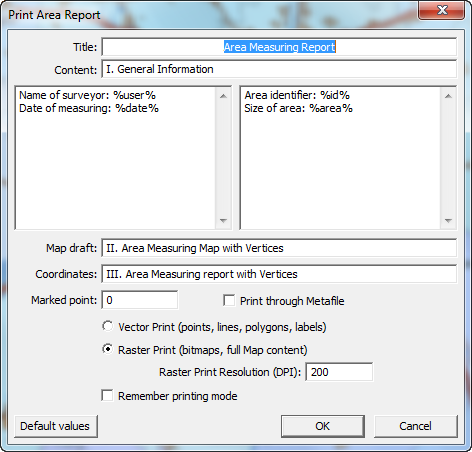
Task: Select the Raster Print radio option
Action: 108,349
